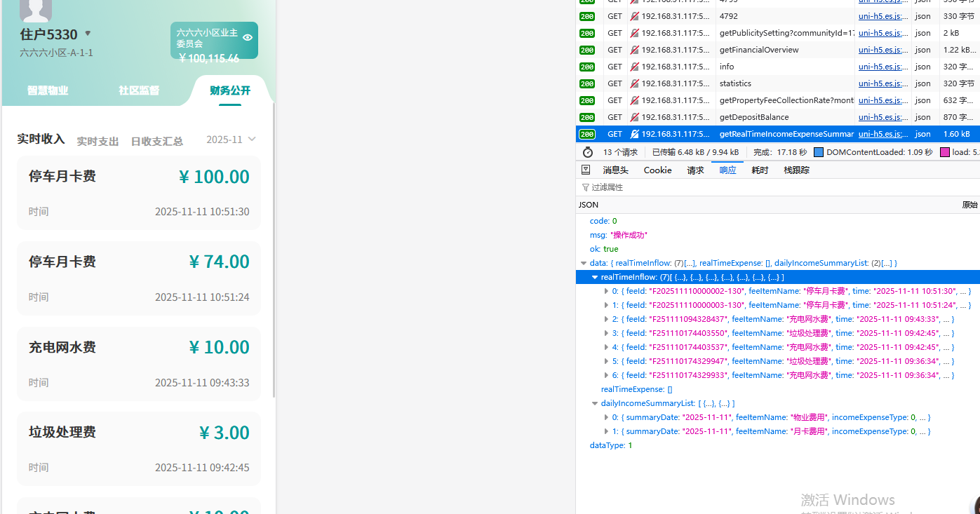Open the 耗时 tab in devtools
Viewport: 980px width, 514px height.
coord(760,169)
